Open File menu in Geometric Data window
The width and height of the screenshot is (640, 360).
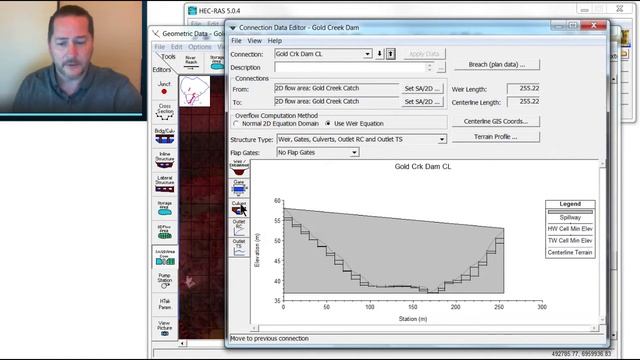(x=160, y=47)
